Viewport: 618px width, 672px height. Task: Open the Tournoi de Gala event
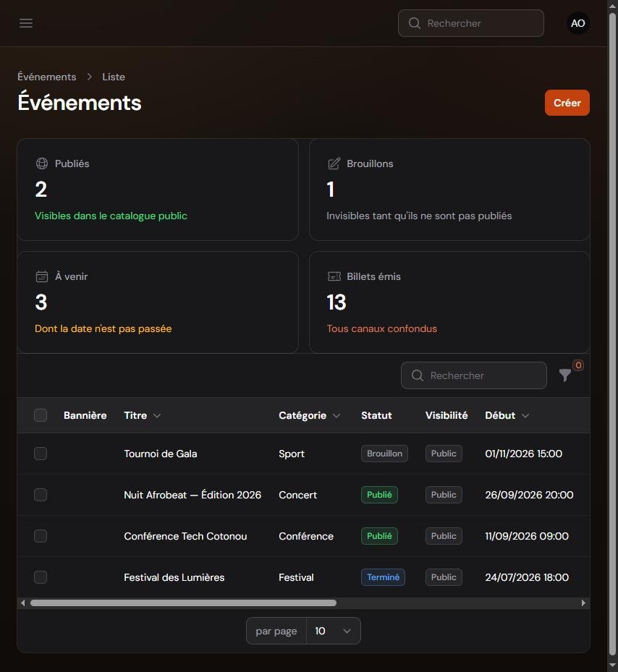[x=161, y=454]
